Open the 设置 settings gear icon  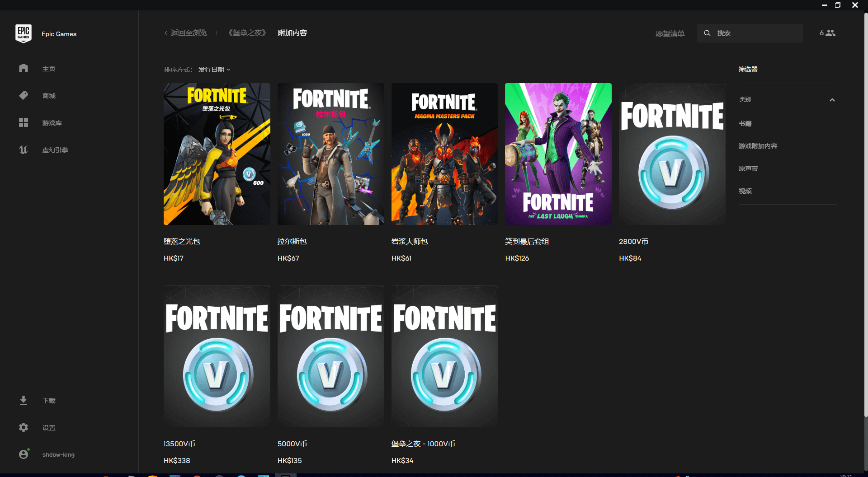(x=24, y=427)
